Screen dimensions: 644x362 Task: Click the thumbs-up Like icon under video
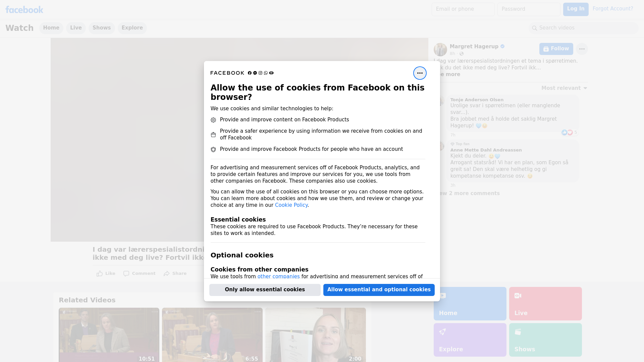point(100,274)
